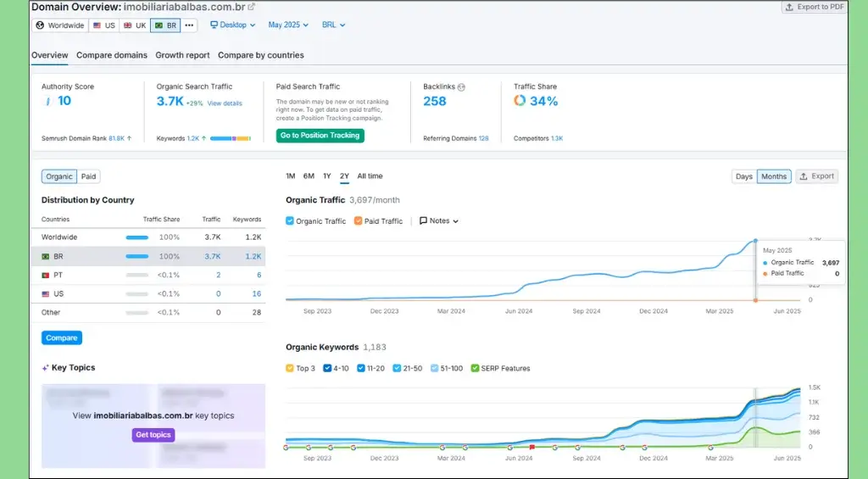Click the US flag in country table
This screenshot has width=868, height=479.
click(x=46, y=294)
